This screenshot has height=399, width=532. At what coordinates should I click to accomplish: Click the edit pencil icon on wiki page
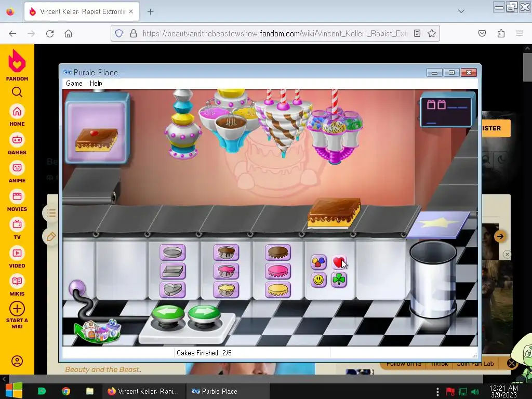tap(51, 236)
